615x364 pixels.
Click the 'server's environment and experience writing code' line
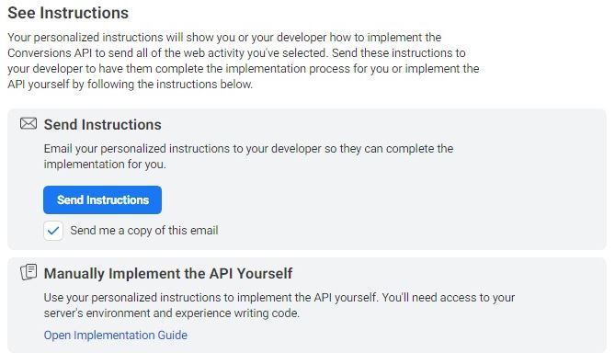(171, 313)
